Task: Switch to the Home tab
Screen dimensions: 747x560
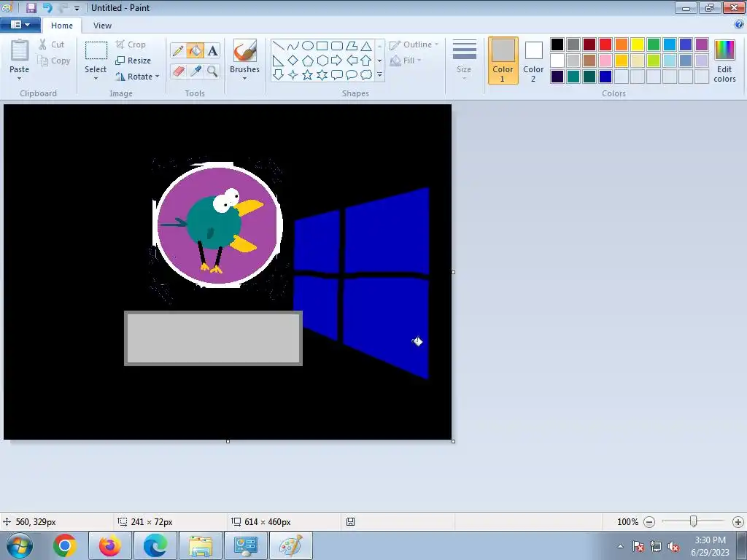Action: point(62,26)
